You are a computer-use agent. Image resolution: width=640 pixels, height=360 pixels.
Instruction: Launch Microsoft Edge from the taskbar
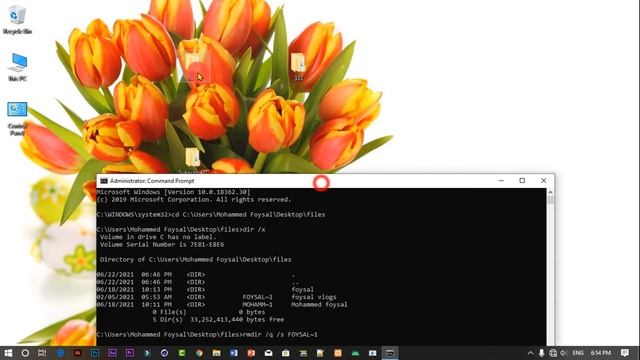(x=60, y=353)
